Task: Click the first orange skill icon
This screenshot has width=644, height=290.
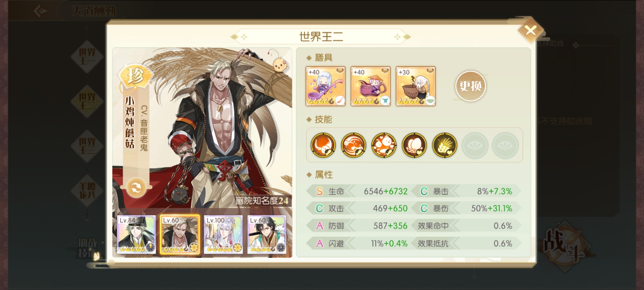Action: (x=323, y=145)
